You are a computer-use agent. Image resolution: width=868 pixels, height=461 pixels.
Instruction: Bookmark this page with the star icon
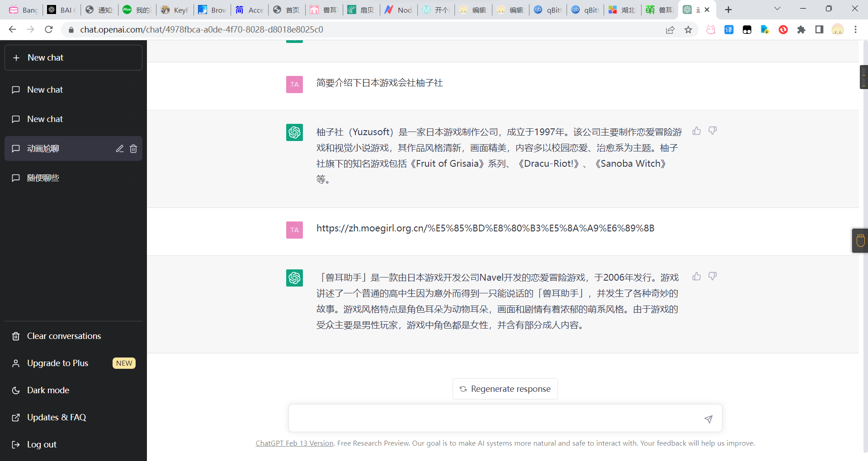[x=688, y=30]
